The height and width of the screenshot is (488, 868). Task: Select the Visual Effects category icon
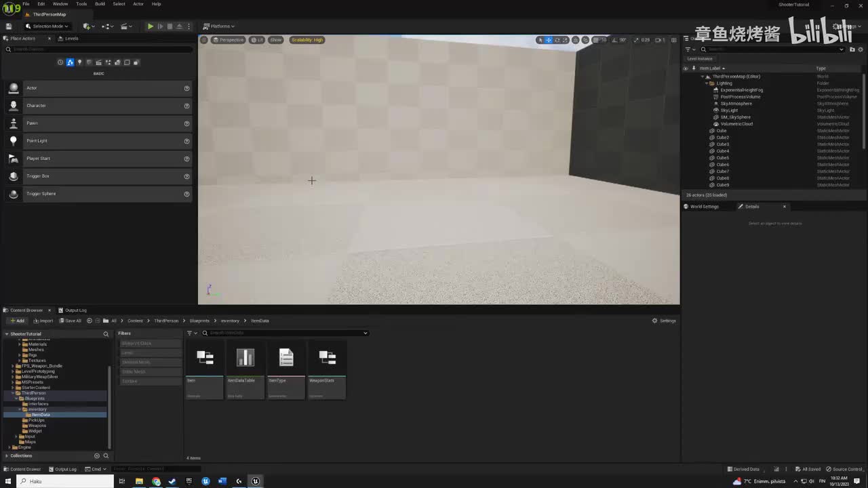108,62
